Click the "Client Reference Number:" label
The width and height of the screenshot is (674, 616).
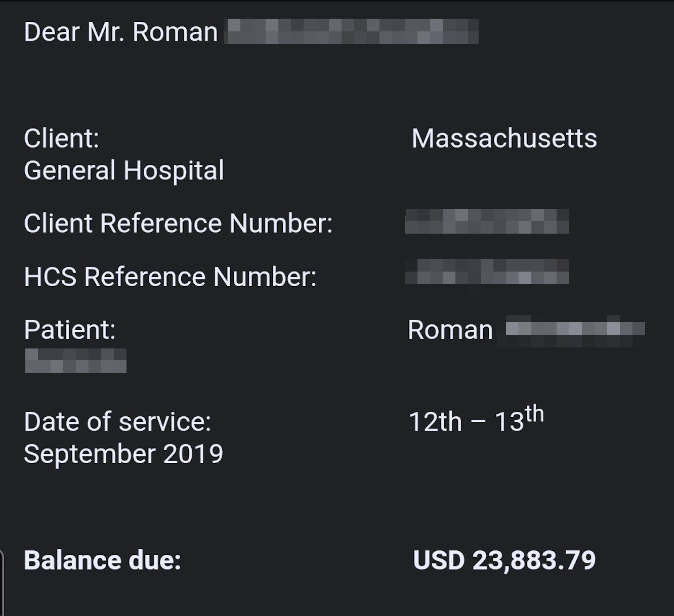(x=178, y=224)
